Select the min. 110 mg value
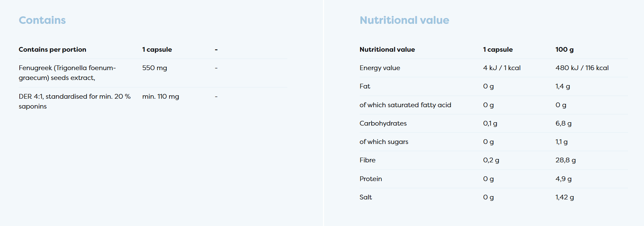Image resolution: width=644 pixels, height=226 pixels. pos(160,97)
